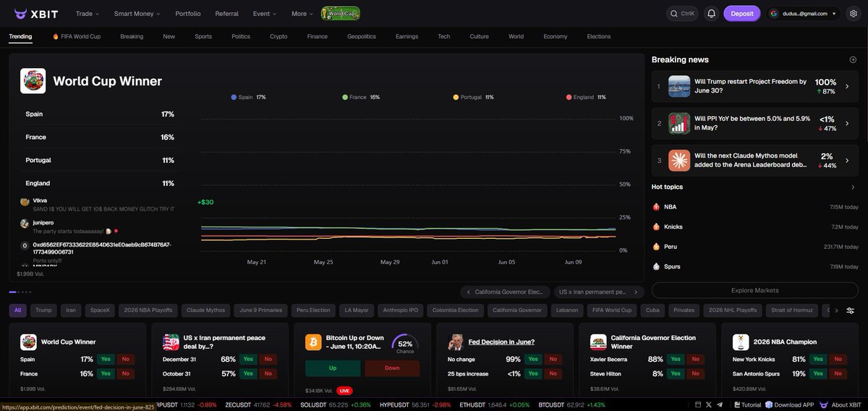Click the World Cup banner badge in the navbar
This screenshot has height=411, width=868.
(341, 13)
